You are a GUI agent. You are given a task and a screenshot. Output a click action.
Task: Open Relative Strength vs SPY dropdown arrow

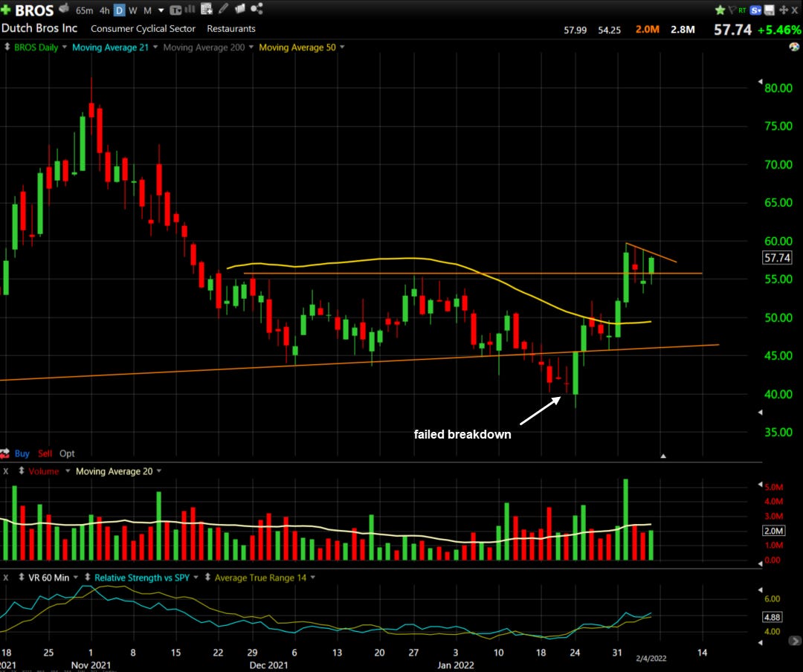(196, 578)
